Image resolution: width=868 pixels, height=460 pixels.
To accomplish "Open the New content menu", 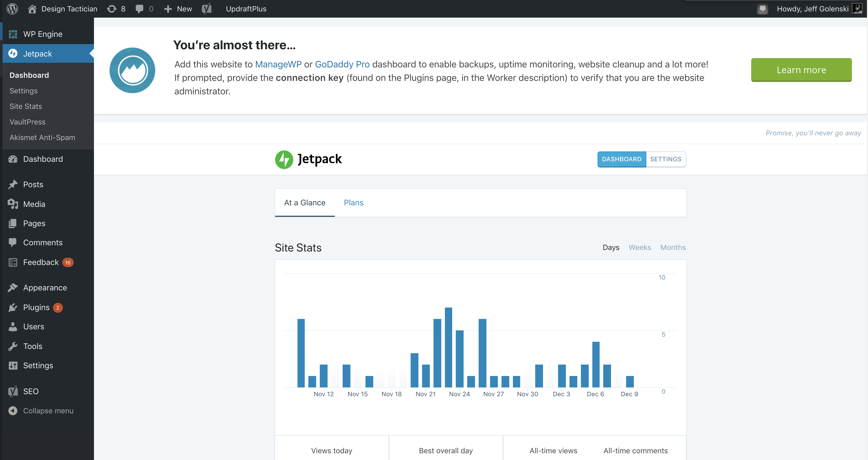I will (x=184, y=9).
